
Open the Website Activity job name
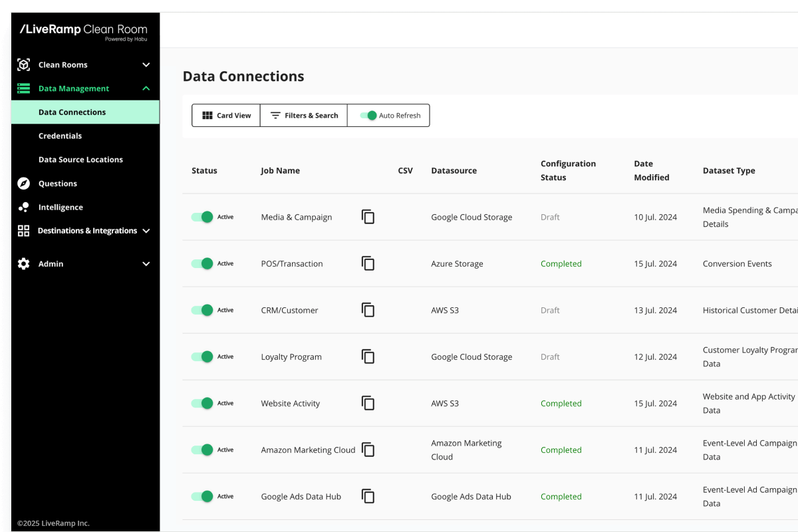tap(291, 404)
